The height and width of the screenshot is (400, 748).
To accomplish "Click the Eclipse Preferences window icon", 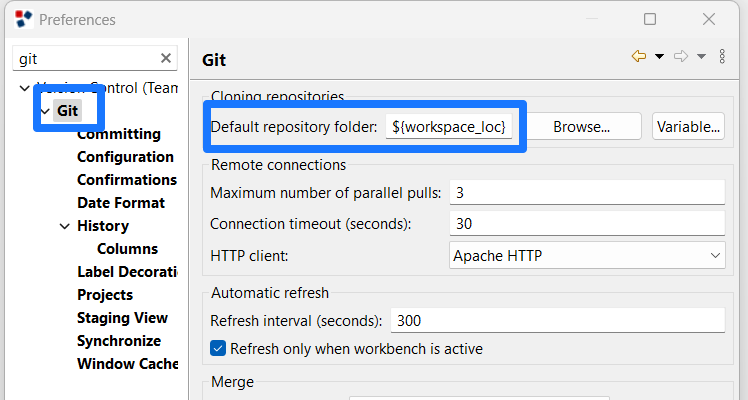I will point(23,19).
